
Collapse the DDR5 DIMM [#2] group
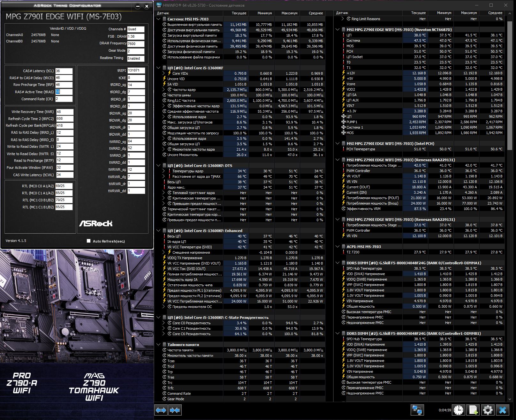(338, 334)
